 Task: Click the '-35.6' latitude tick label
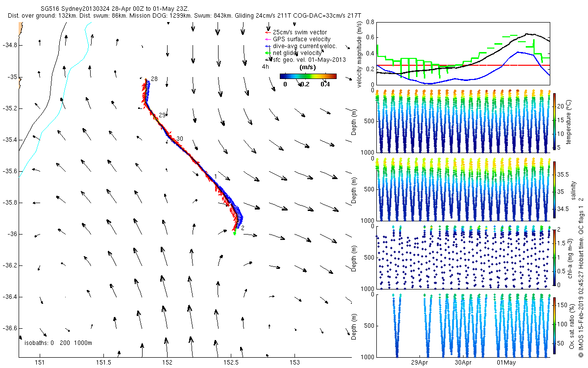coord(9,171)
